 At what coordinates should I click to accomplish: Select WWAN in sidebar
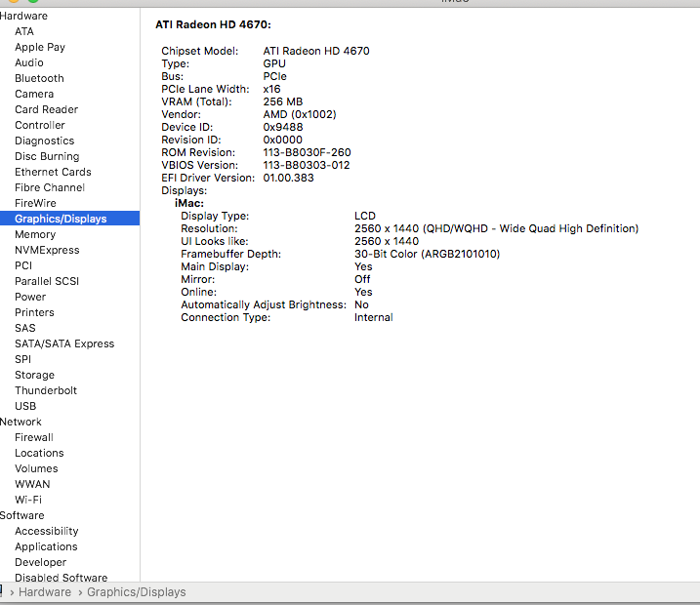click(x=32, y=484)
